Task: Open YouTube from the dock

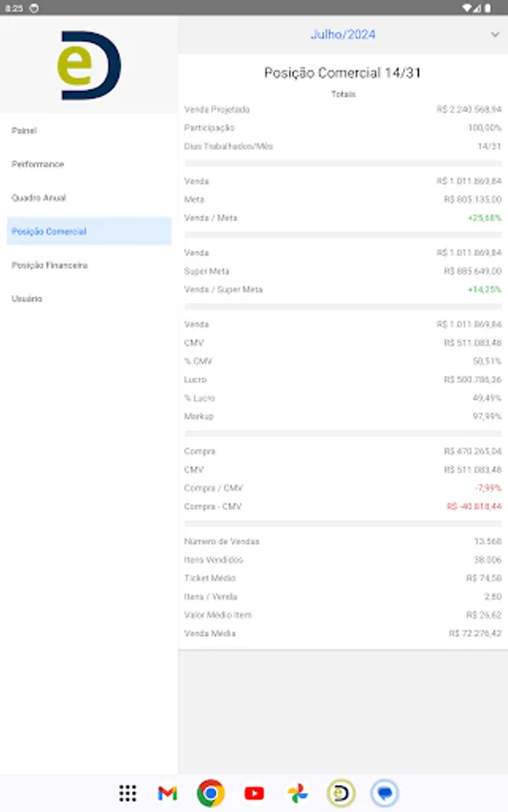Action: coord(254,793)
